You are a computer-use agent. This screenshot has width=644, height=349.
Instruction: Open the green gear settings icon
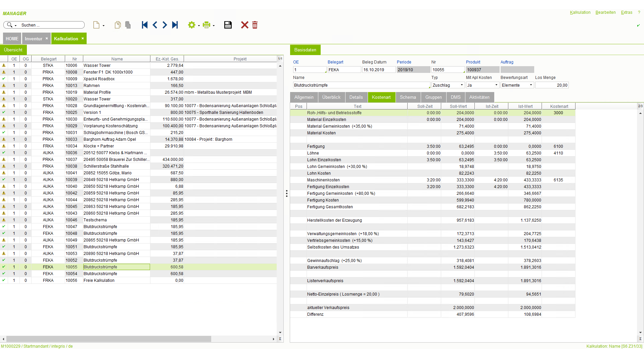(191, 25)
